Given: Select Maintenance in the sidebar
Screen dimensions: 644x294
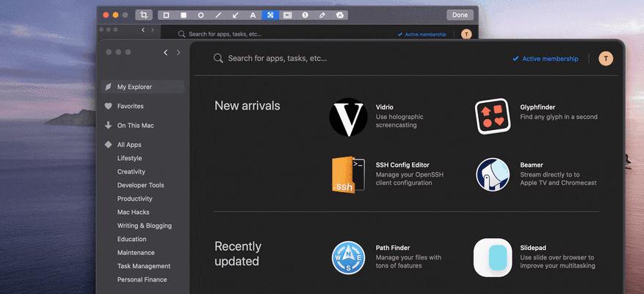Looking at the screenshot, I should (x=136, y=252).
